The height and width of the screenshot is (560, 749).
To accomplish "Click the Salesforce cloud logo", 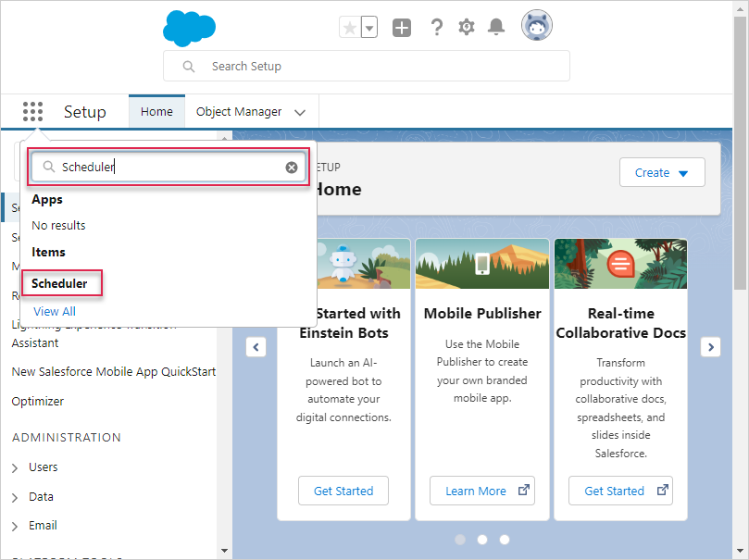I will (x=189, y=28).
